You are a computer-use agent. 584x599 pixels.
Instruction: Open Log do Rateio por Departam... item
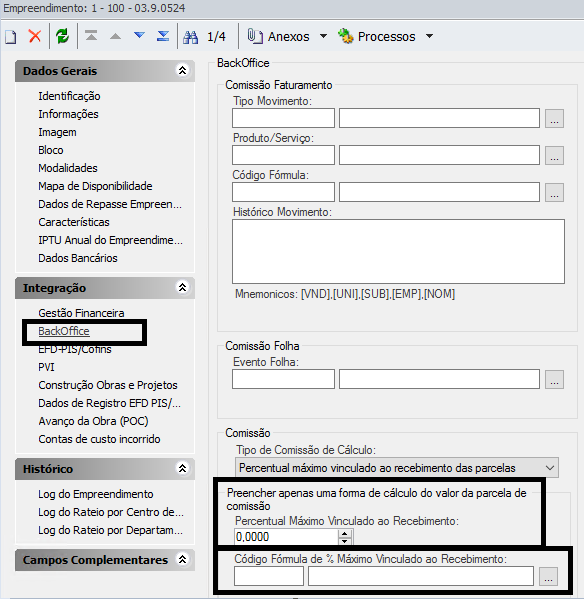pyautogui.click(x=110, y=530)
